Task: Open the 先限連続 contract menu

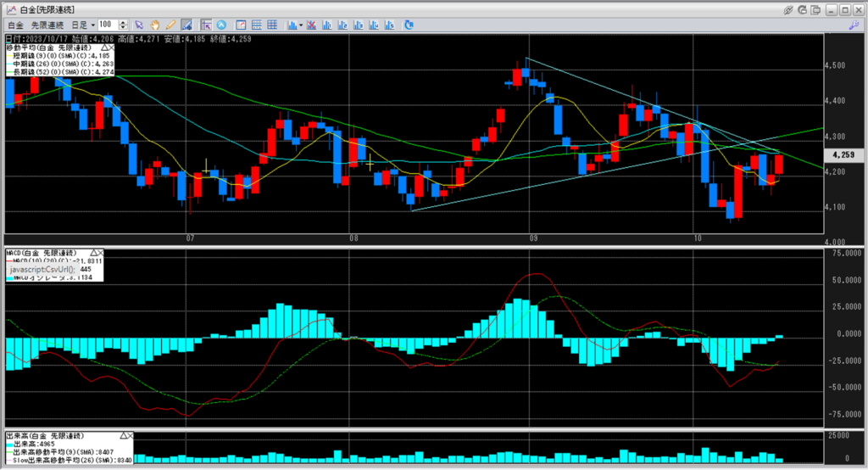Action: pyautogui.click(x=47, y=25)
